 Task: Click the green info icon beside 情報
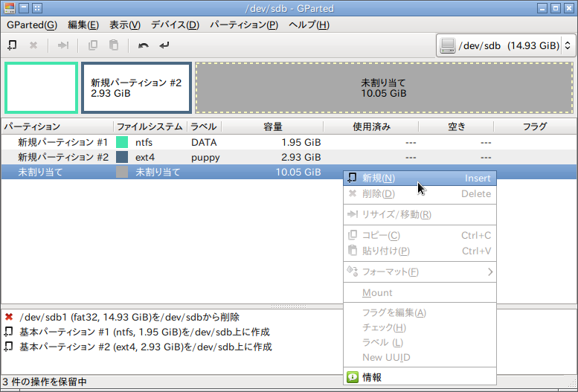[x=353, y=377]
